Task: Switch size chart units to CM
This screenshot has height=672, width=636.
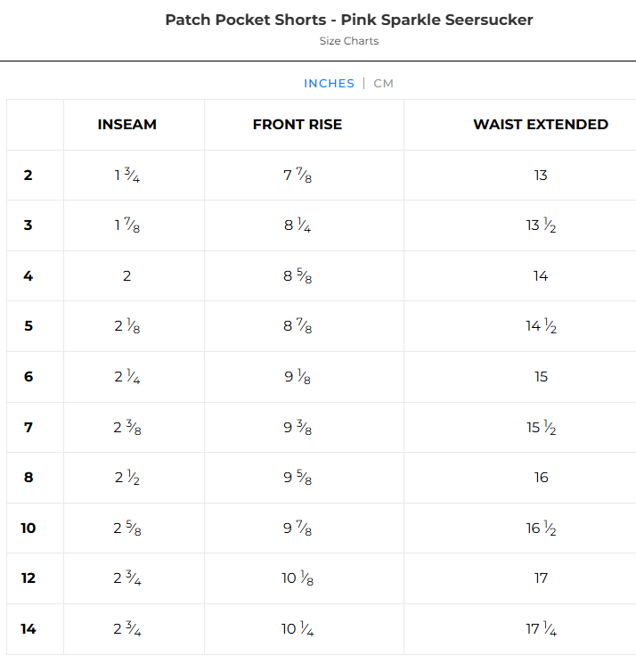Action: click(383, 83)
